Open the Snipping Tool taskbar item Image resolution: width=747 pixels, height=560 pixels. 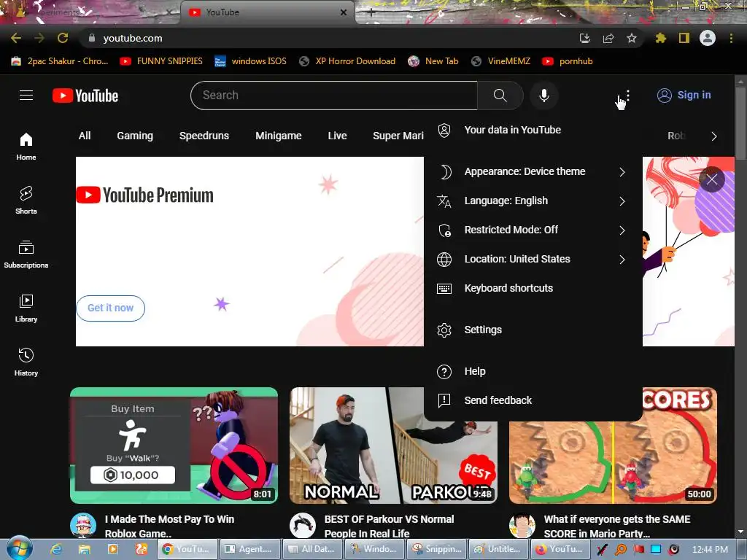coord(437,549)
